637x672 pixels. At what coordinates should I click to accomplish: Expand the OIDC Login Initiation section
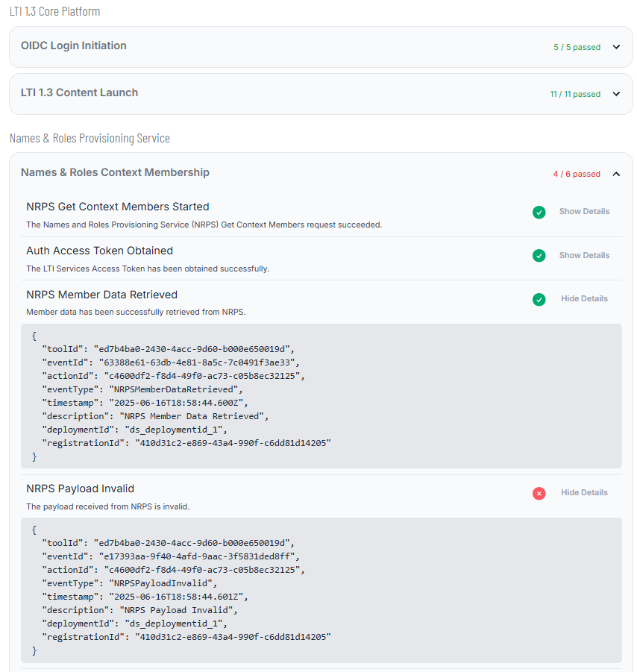click(616, 46)
